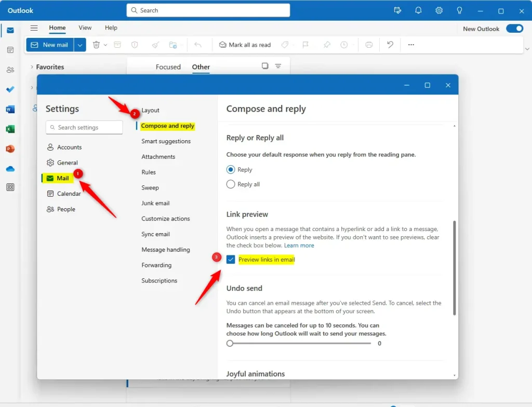This screenshot has width=532, height=407.
Task: Click the Print toolbar icon
Action: (x=369, y=45)
